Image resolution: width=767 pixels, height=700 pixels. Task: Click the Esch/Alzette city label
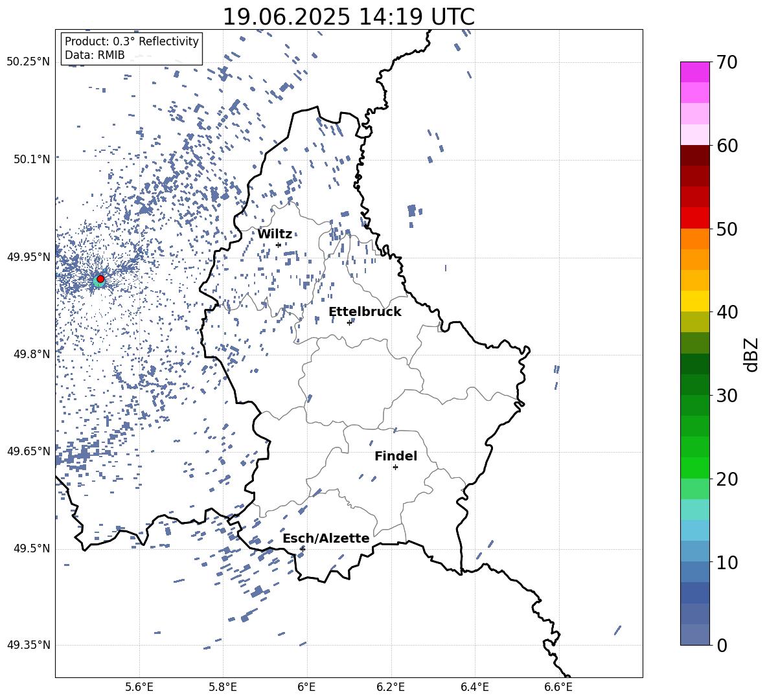click(x=326, y=538)
